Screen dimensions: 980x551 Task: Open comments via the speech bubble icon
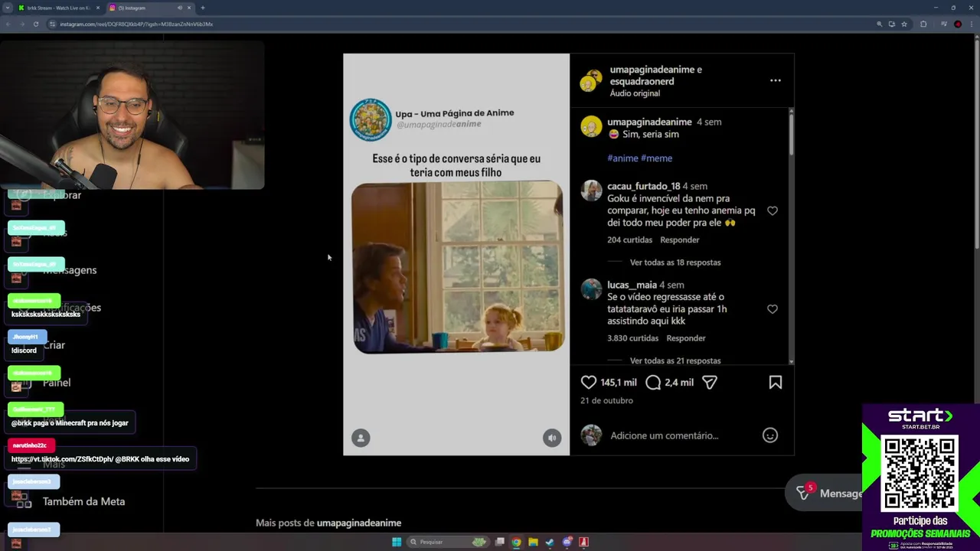[x=653, y=382]
